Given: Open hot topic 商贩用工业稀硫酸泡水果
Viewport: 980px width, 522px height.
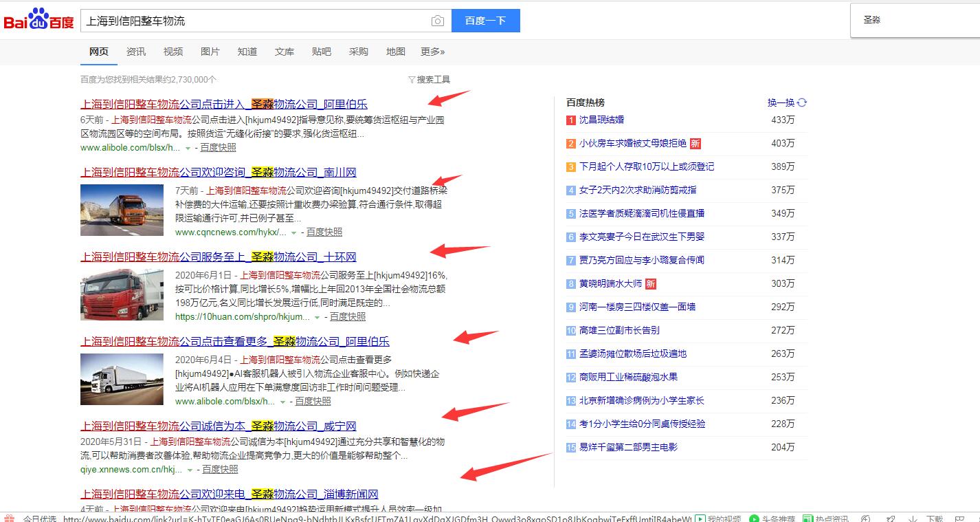Looking at the screenshot, I should 628,377.
